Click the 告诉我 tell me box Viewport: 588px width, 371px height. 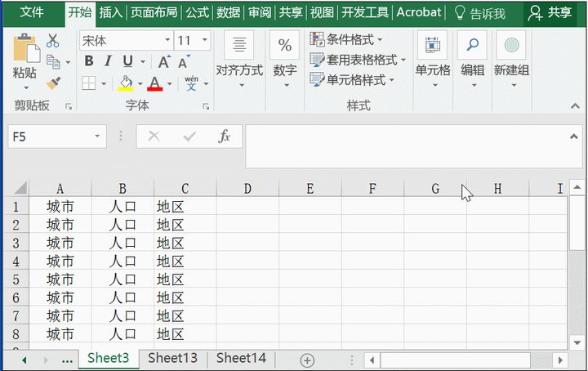481,13
